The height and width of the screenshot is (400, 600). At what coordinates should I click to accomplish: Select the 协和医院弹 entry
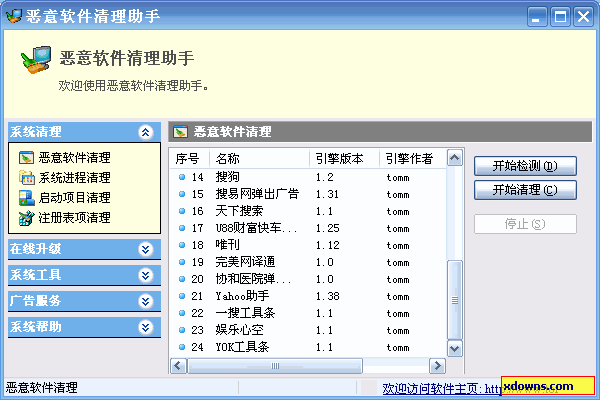pos(253,279)
